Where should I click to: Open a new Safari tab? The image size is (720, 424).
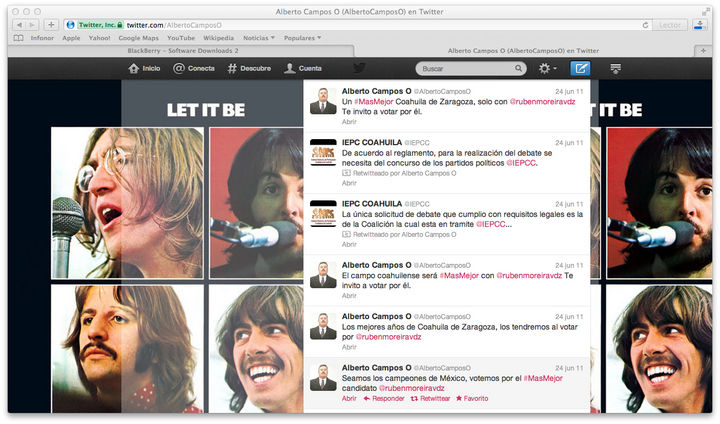click(705, 50)
